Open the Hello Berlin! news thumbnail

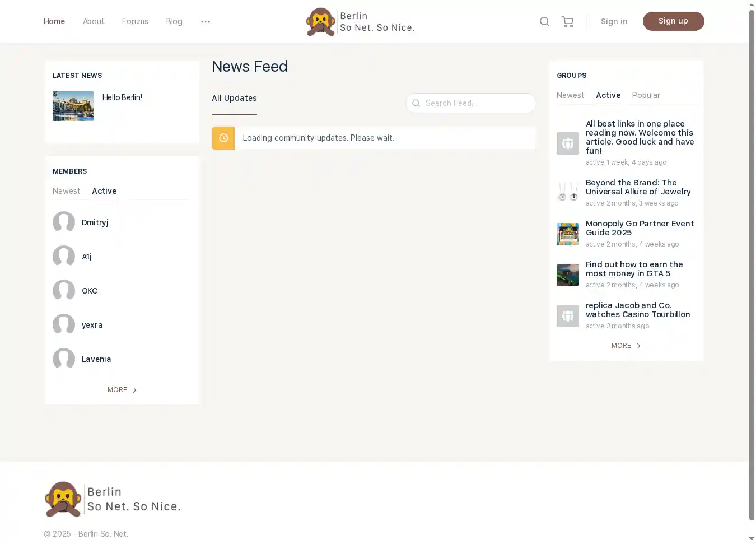pos(73,106)
